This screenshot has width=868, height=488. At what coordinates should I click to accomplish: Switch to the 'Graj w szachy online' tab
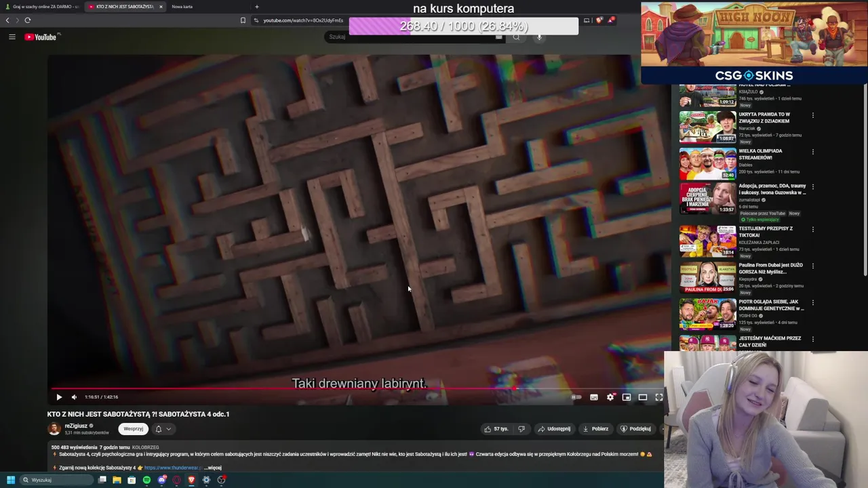pos(42,7)
